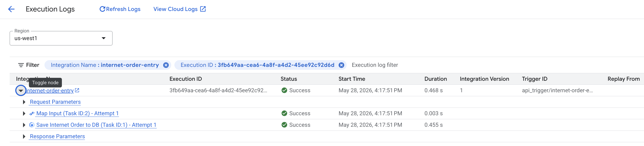Click the Start Time column header
Screen dimensions: 644x146
[352, 79]
